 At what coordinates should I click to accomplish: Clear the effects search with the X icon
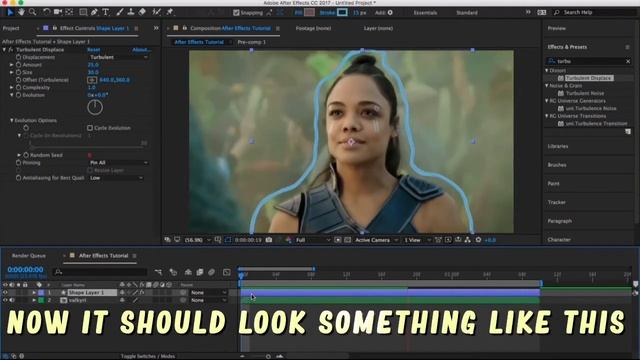click(628, 61)
